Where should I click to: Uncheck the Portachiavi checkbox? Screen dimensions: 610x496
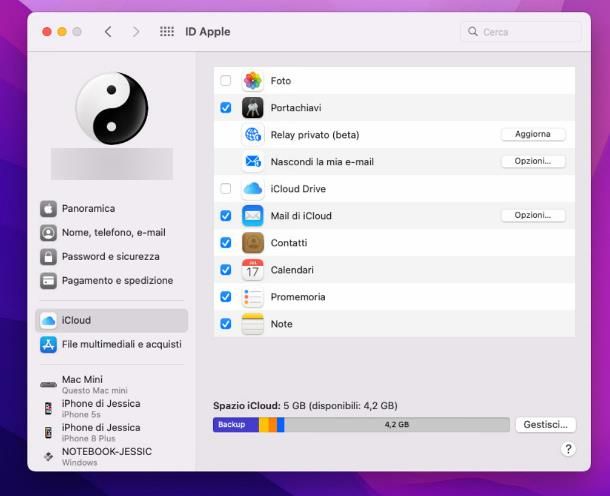(x=226, y=108)
